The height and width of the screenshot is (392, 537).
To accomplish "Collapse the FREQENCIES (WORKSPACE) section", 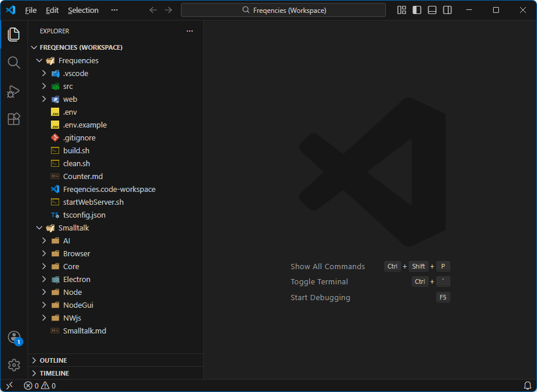I will (x=34, y=47).
